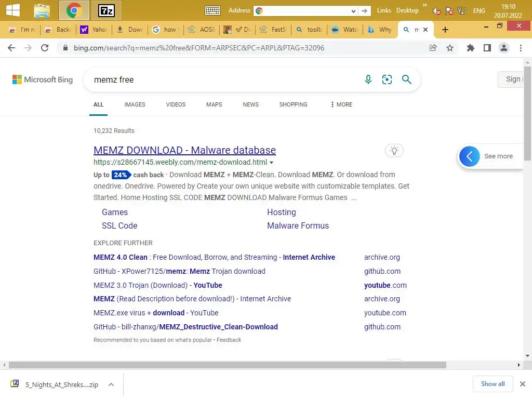Open MEMZ 3.0 Trojan YouTube link

[158, 285]
